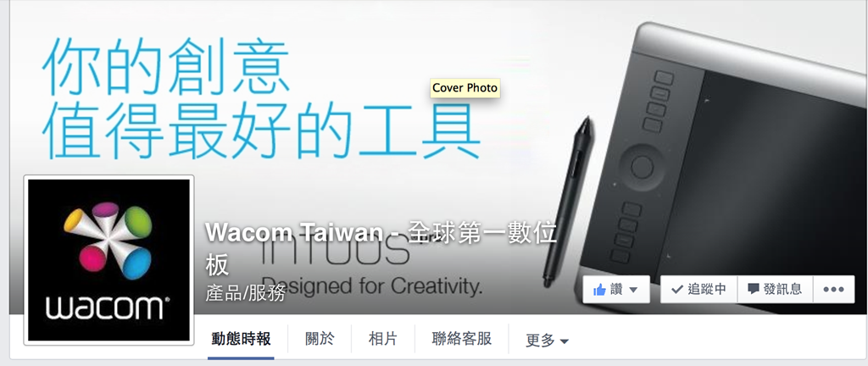Click the colorful Wacom logo profile picture
Viewport: 868px width, 366px height.
108,260
